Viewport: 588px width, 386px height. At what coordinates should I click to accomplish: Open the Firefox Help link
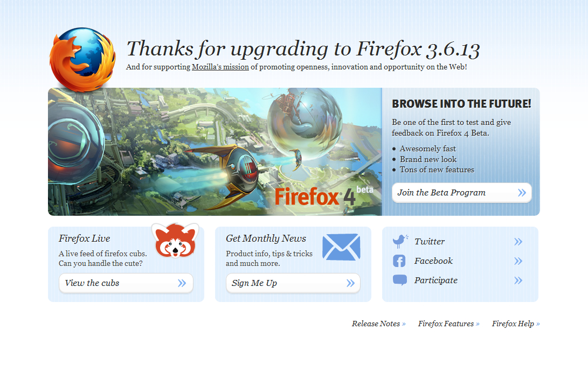pyautogui.click(x=516, y=324)
